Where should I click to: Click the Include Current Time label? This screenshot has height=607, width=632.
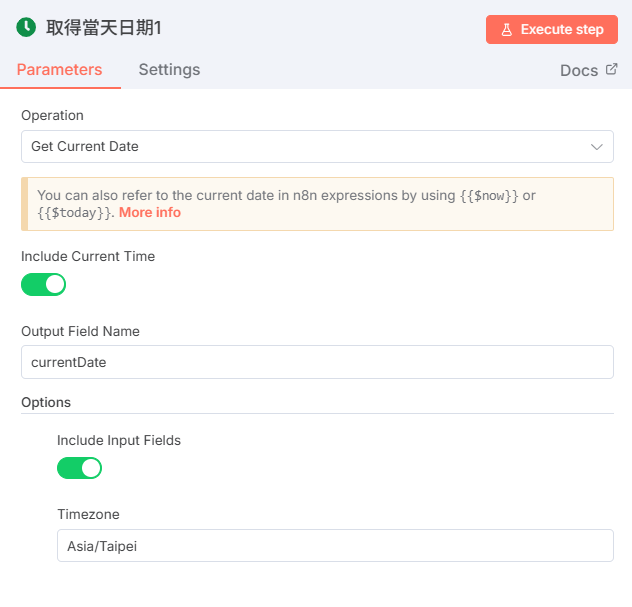pyautogui.click(x=88, y=256)
